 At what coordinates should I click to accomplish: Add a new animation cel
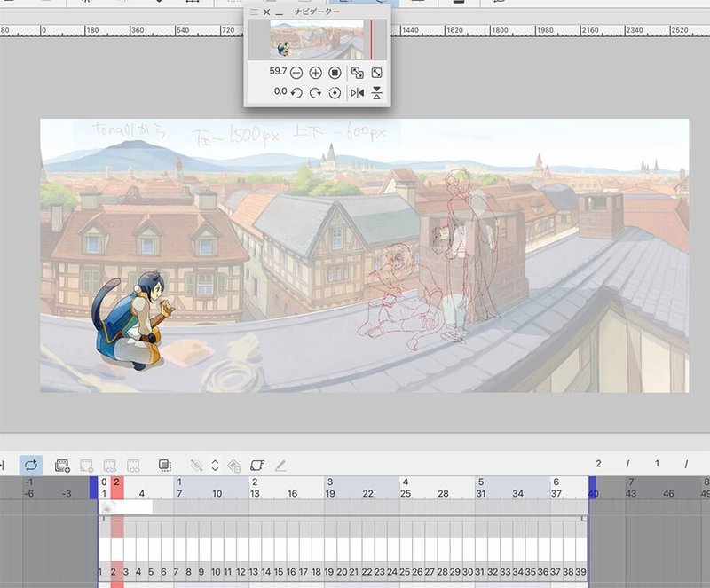86,466
